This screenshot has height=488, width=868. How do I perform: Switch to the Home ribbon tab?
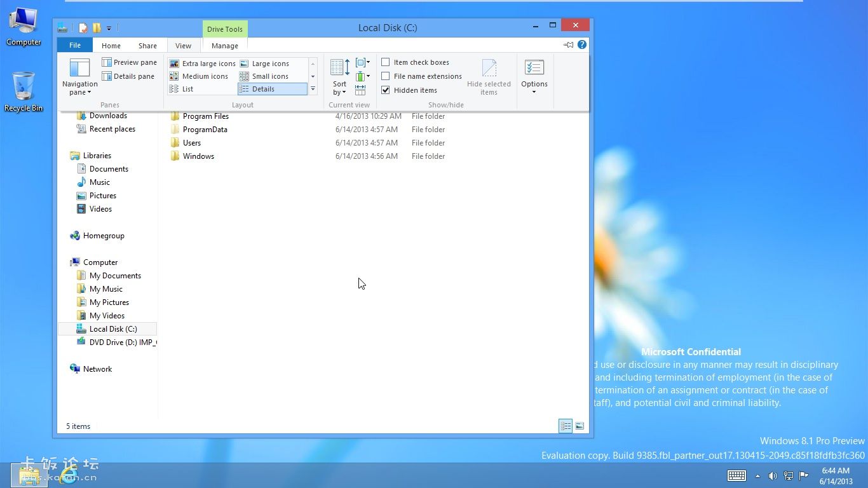click(111, 45)
